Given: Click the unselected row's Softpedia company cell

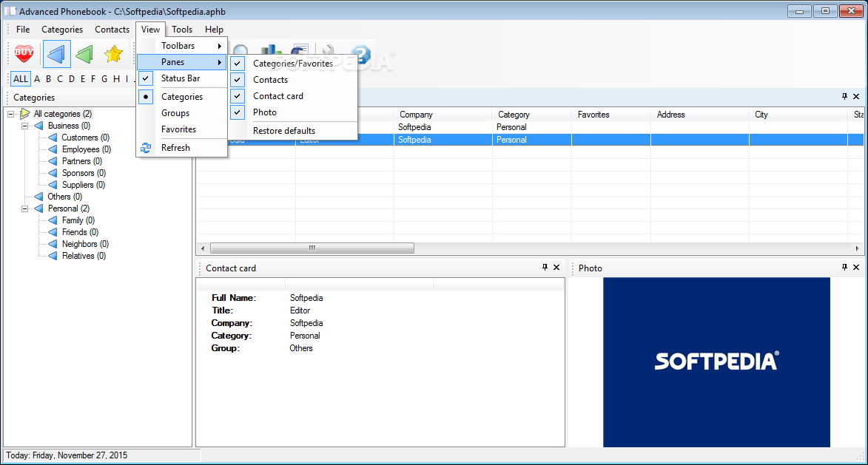Looking at the screenshot, I should tap(443, 127).
